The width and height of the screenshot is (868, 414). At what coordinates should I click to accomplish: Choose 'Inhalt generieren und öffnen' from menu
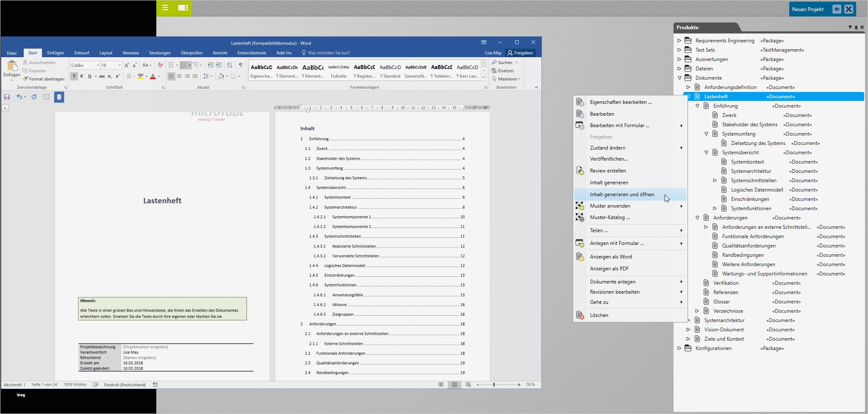pos(622,194)
